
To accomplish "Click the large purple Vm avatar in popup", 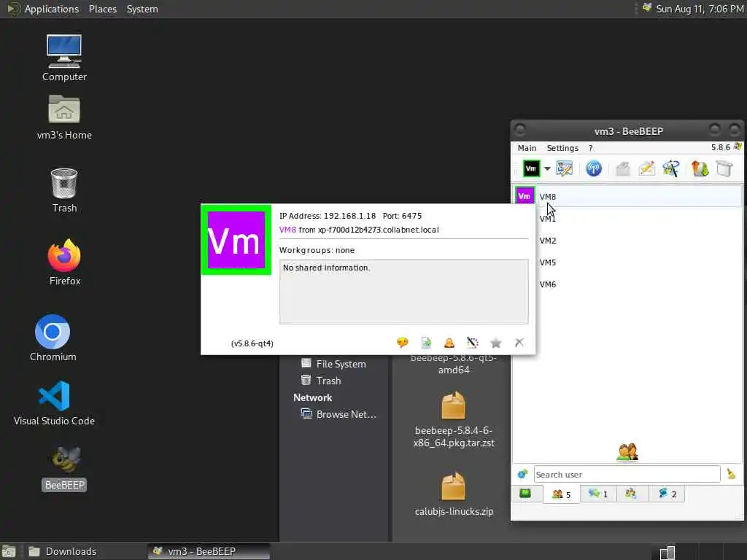I will tap(236, 240).
